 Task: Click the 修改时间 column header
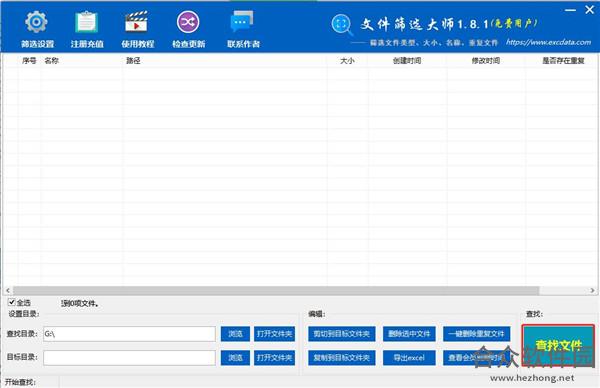486,60
